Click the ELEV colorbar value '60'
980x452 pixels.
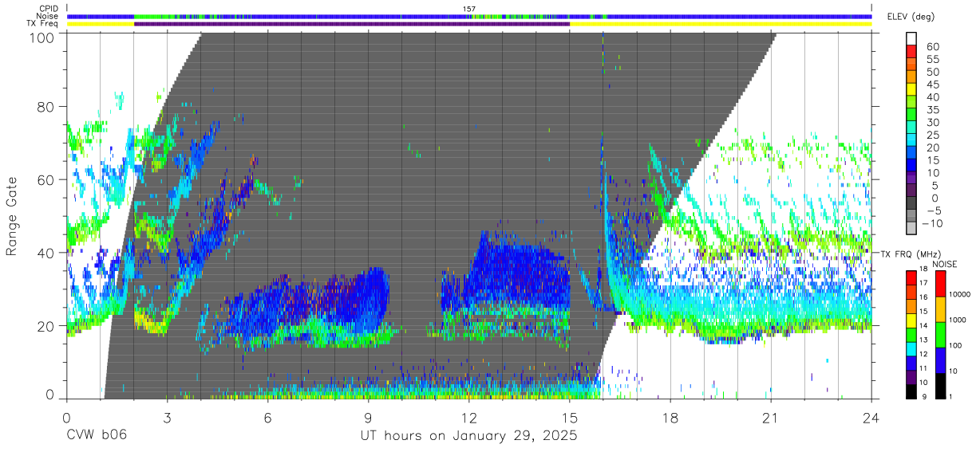[933, 47]
